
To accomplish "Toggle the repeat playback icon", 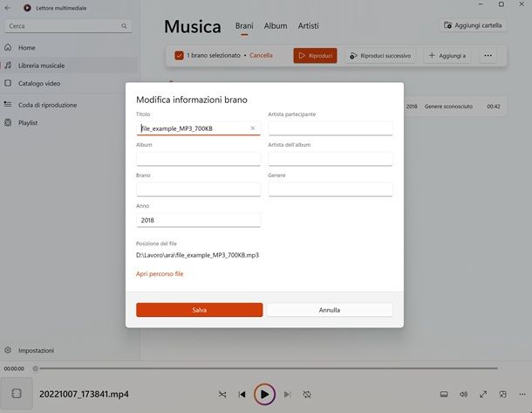I will tap(307, 395).
